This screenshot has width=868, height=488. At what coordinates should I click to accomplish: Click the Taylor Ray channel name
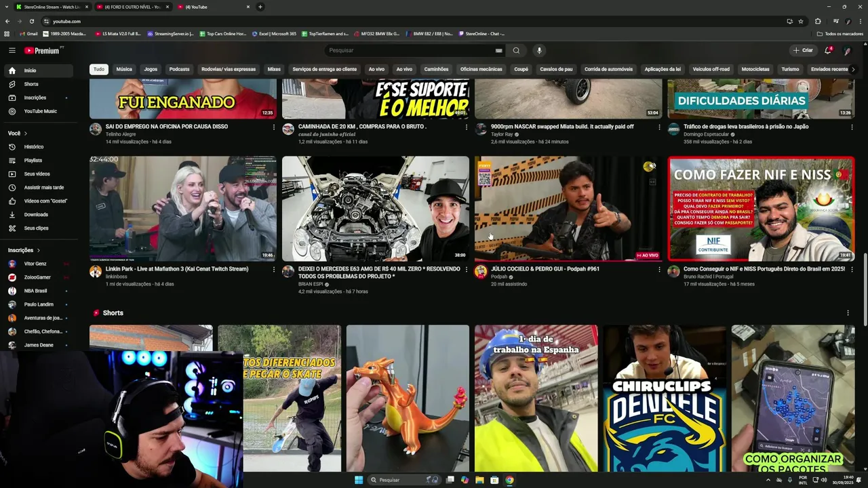click(x=502, y=134)
